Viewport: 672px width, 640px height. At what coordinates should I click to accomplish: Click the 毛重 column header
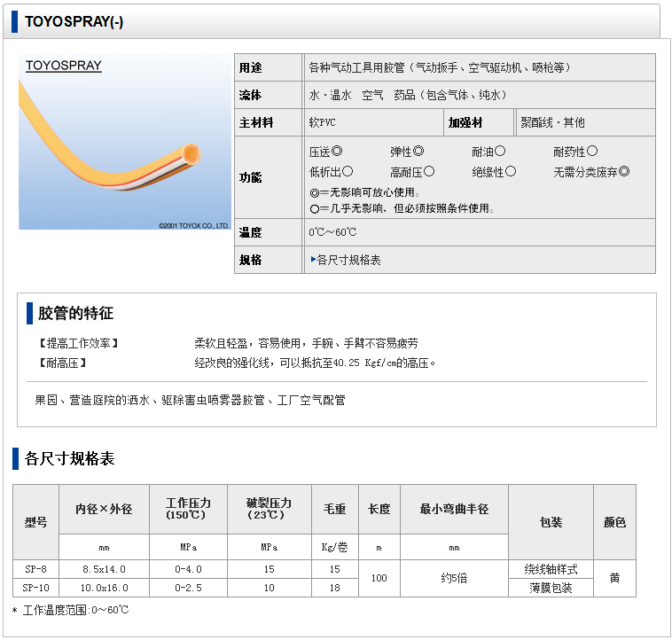335,510
